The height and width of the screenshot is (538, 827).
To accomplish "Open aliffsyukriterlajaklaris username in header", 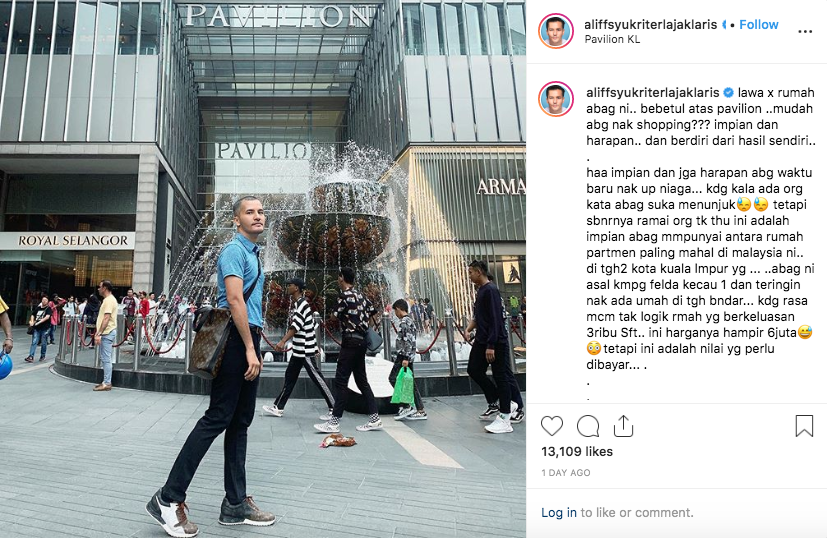I will tap(650, 24).
